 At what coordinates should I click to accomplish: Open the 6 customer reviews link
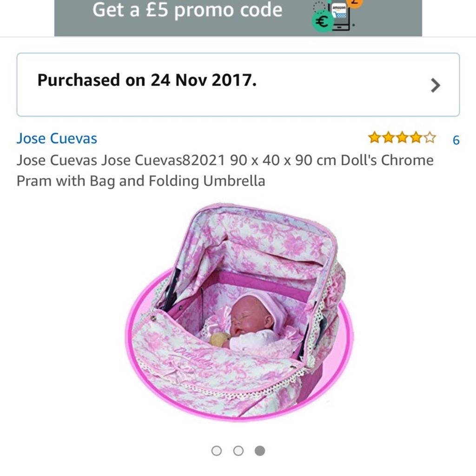click(456, 140)
